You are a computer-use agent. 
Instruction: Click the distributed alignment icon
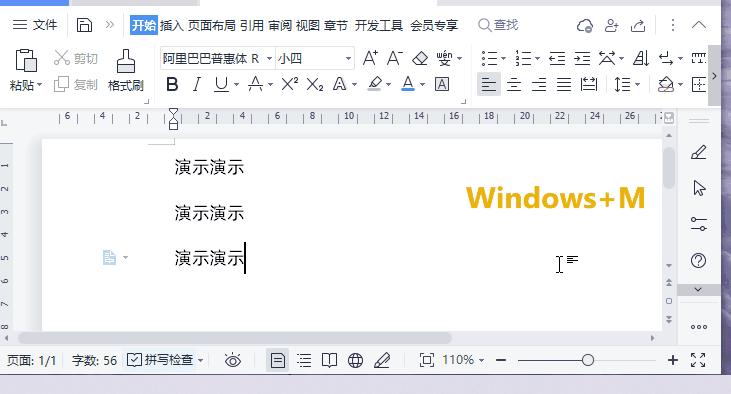coord(589,85)
